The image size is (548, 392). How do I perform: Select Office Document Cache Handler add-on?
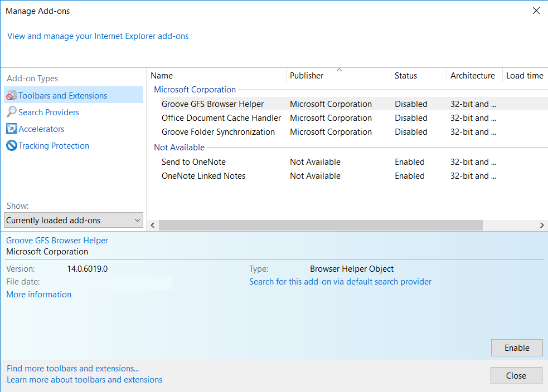pyautogui.click(x=221, y=118)
